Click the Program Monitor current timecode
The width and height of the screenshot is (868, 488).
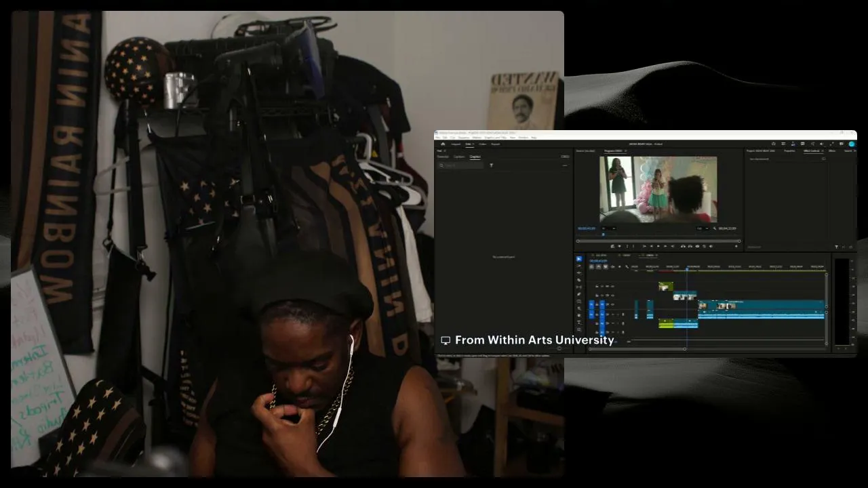(587, 228)
